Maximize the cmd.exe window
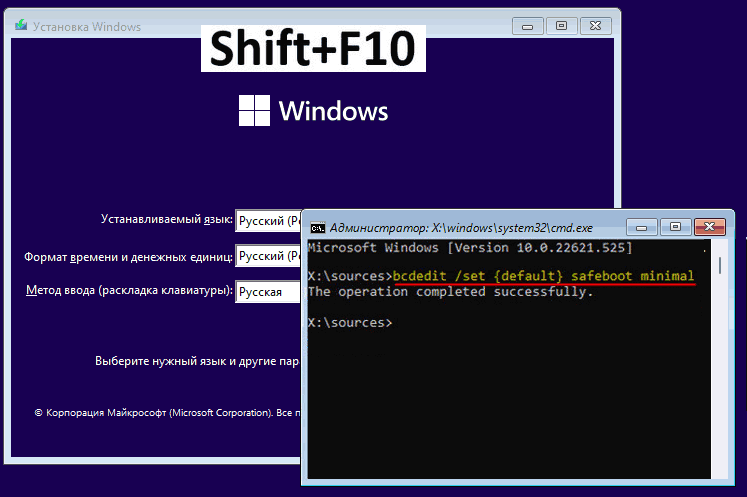 point(676,227)
